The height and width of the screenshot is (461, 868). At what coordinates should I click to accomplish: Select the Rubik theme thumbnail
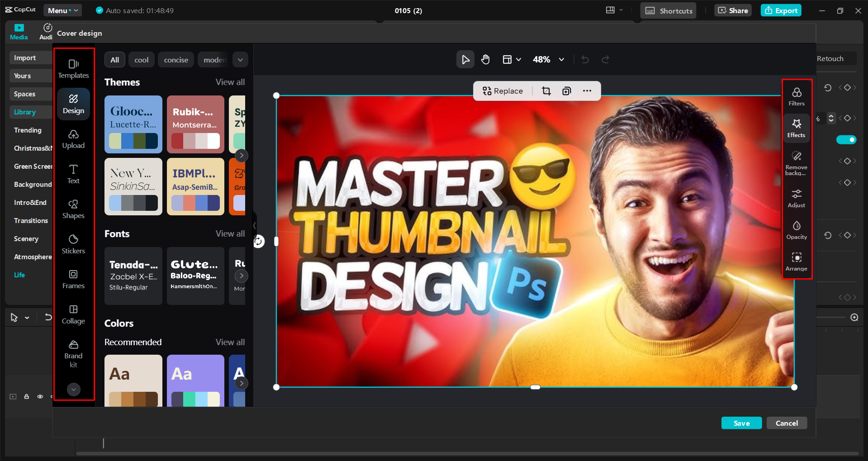click(x=195, y=124)
